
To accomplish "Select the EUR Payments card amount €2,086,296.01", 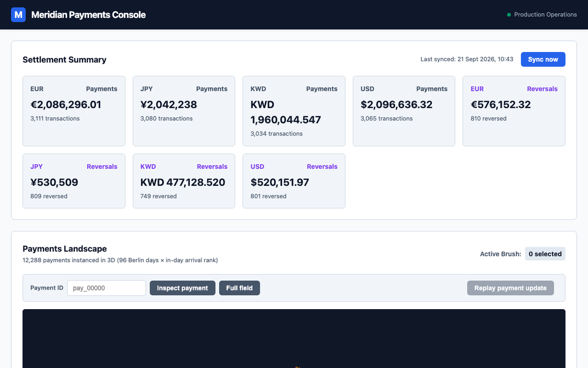I will [66, 105].
